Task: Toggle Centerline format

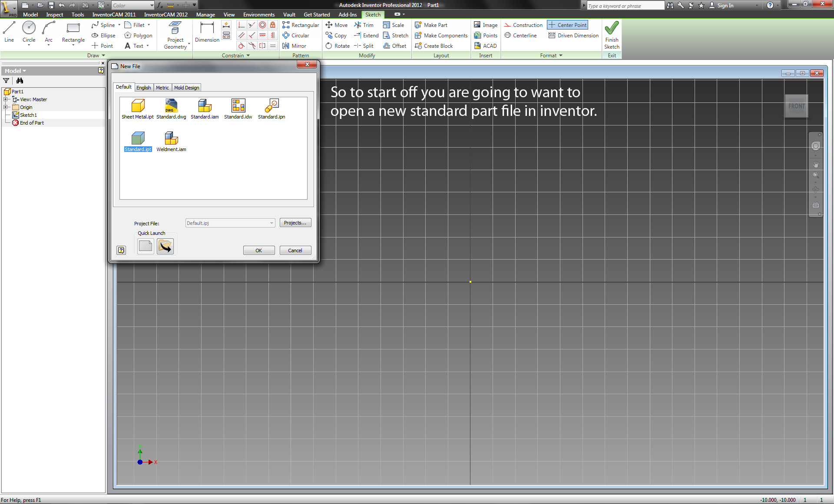Action: pos(520,36)
